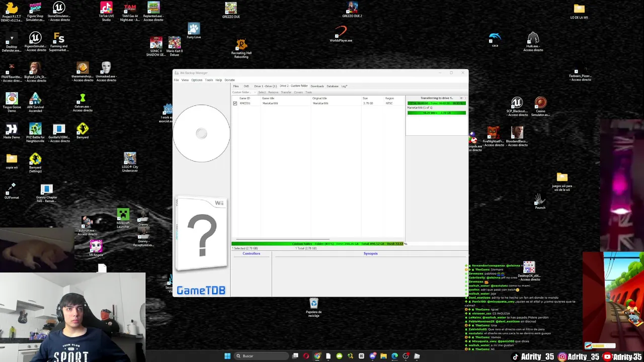Image resolution: width=644 pixels, height=362 pixels.
Task: Select the Papelera de reciclaje icon
Action: pyautogui.click(x=313, y=307)
